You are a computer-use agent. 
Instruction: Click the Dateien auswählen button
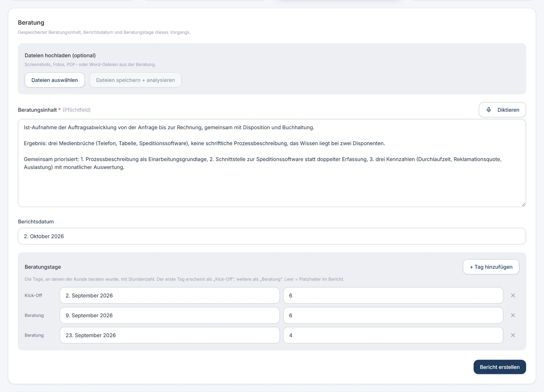coord(55,80)
